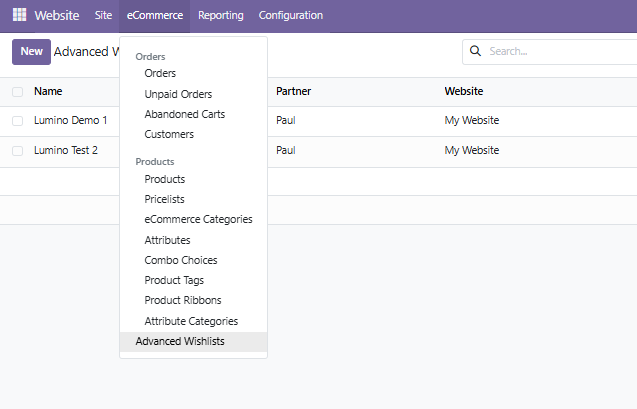The image size is (637, 409).
Task: Check the Lumino Test 2 row checkbox
Action: tap(17, 151)
